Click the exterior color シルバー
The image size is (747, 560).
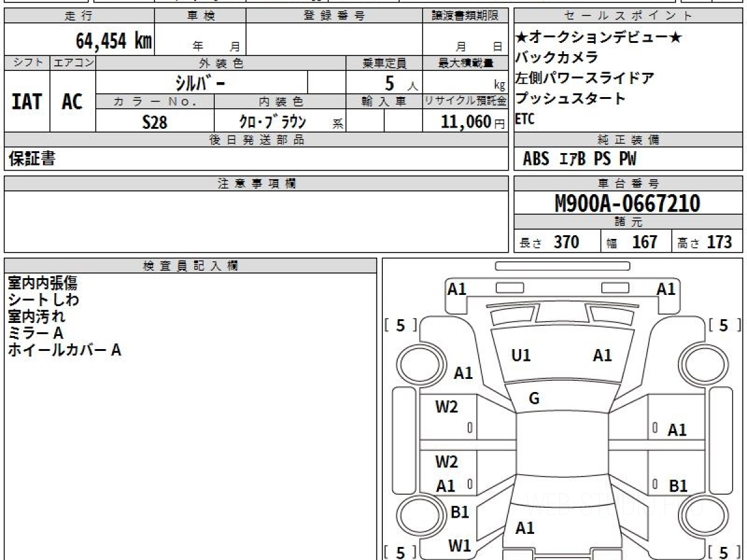[199, 82]
